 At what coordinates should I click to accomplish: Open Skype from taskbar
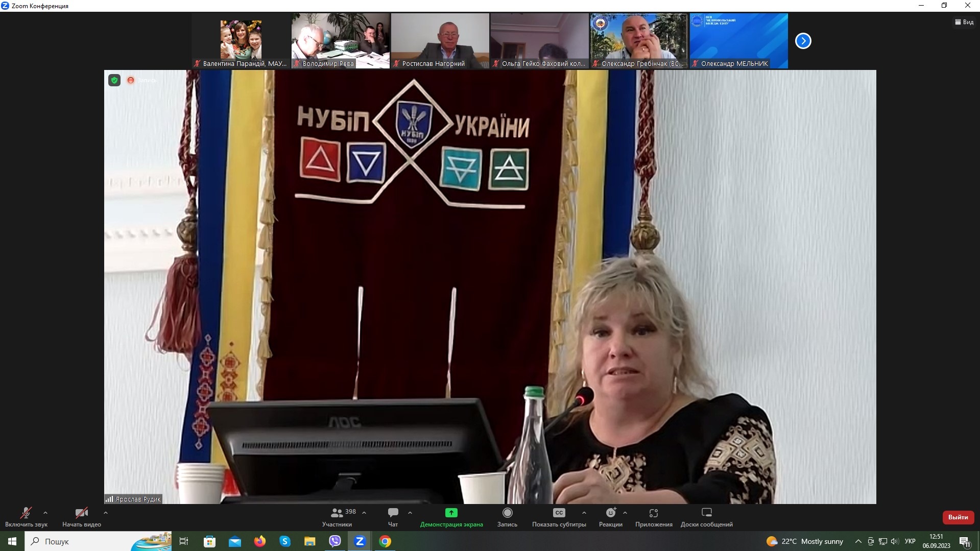coord(284,541)
